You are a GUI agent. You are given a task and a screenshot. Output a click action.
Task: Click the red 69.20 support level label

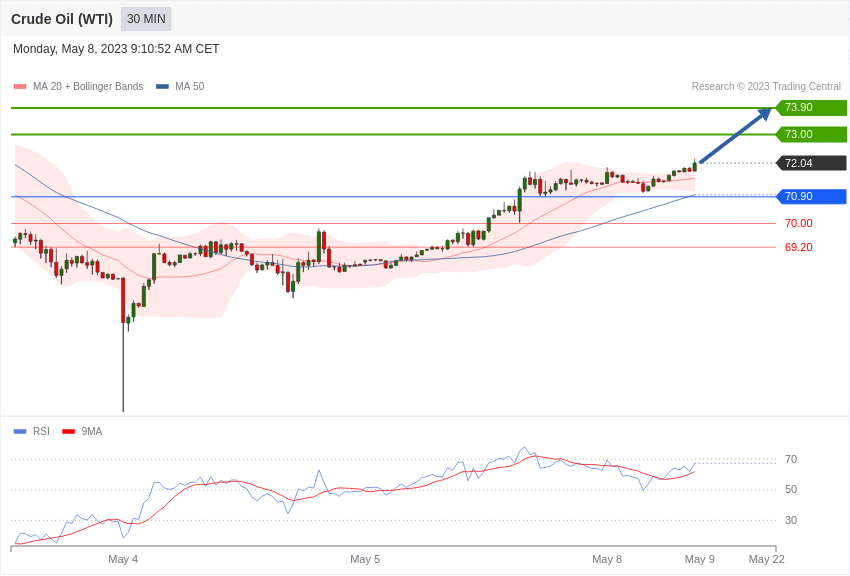click(x=798, y=248)
